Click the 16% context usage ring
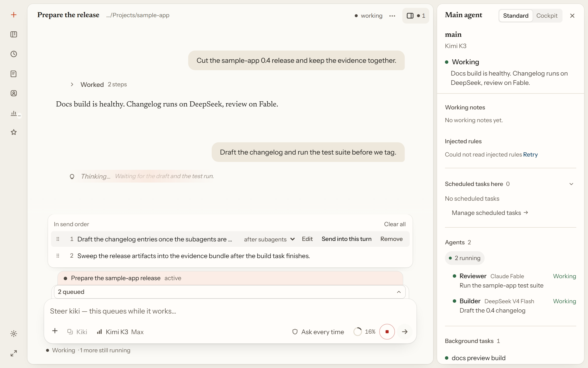The width and height of the screenshot is (588, 368). (365, 332)
